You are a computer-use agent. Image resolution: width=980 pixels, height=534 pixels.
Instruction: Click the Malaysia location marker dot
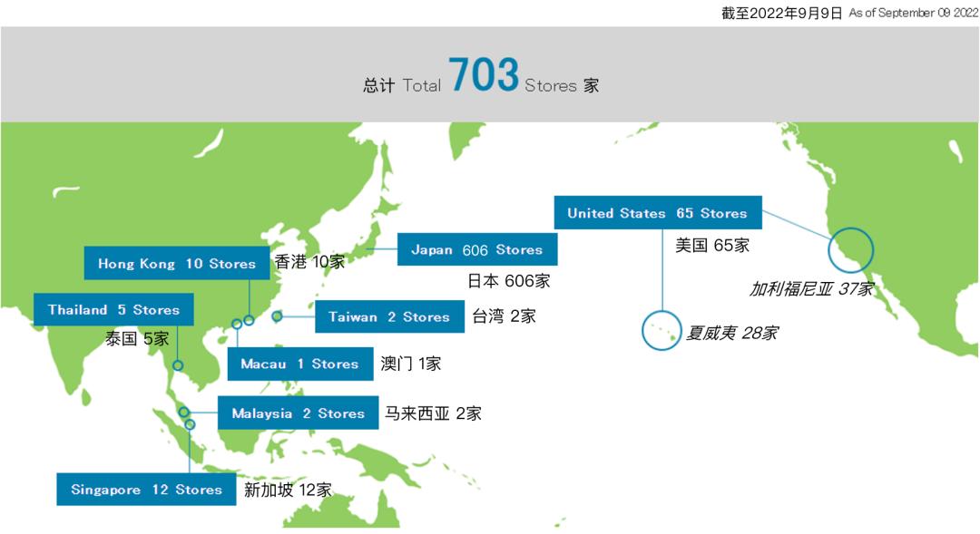182,412
